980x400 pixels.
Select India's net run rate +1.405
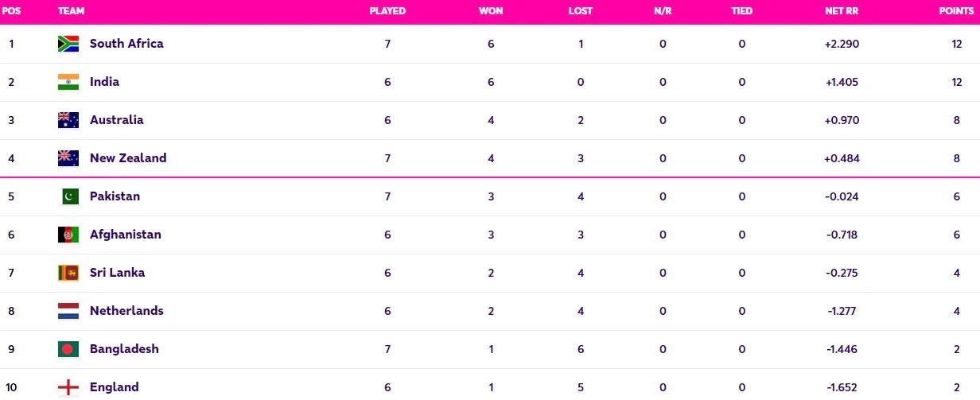(842, 82)
